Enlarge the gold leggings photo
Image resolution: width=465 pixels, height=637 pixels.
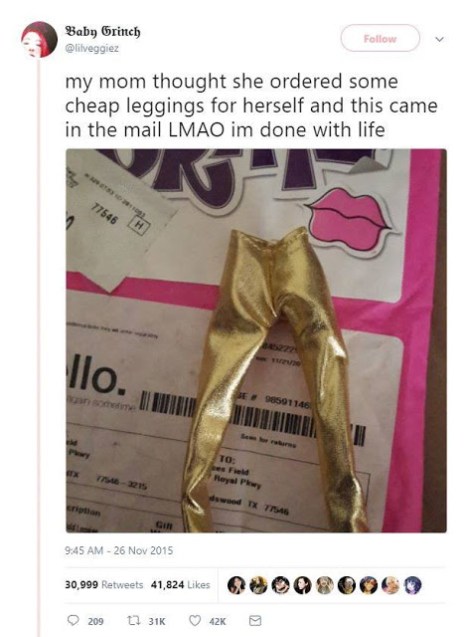click(256, 340)
